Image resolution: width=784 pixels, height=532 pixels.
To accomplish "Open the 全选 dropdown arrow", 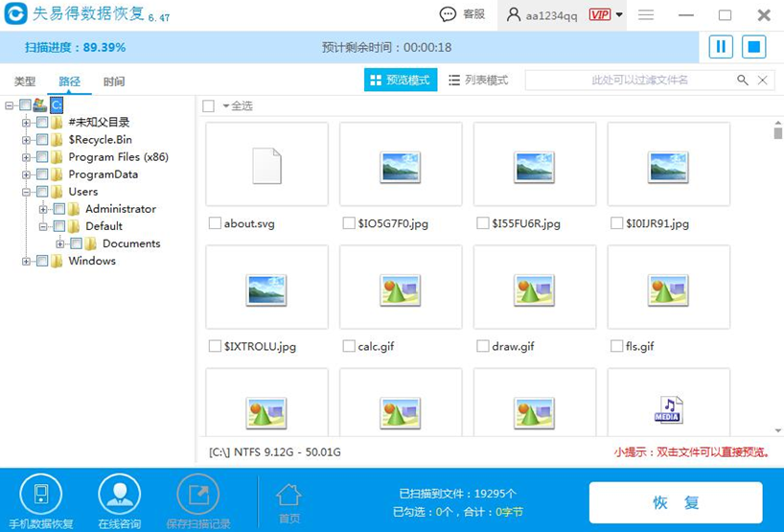I will pyautogui.click(x=225, y=106).
